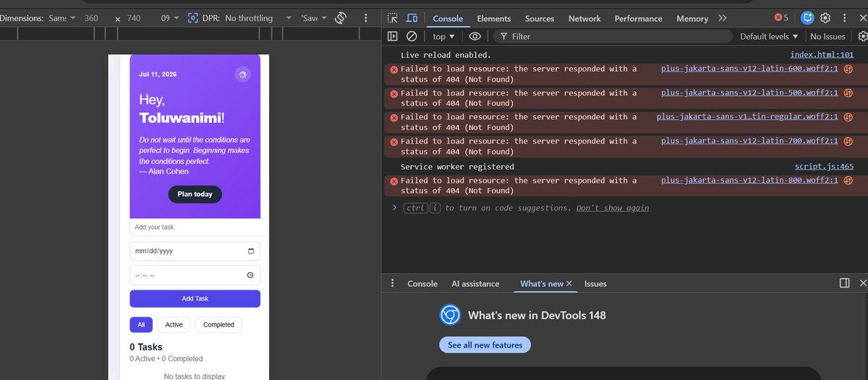Image resolution: width=868 pixels, height=380 pixels.
Task: Open the AI assistance drawer tab
Action: [x=475, y=284]
